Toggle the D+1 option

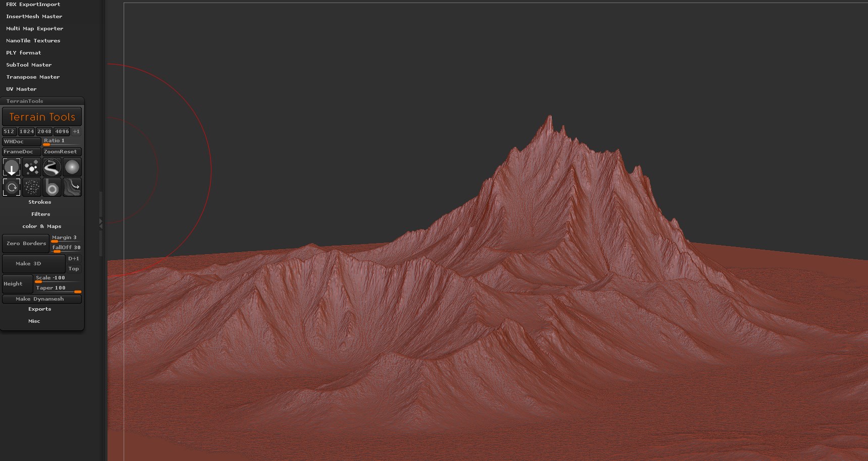74,258
